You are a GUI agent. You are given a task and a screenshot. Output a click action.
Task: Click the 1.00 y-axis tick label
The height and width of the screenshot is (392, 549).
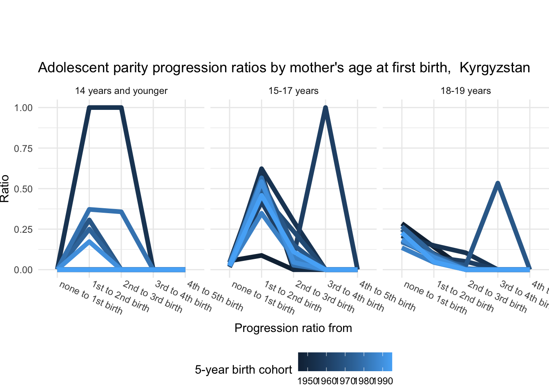23,108
